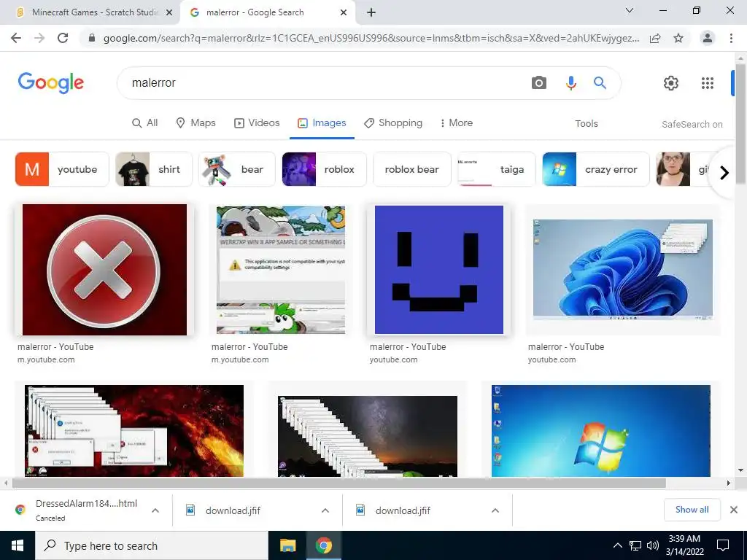This screenshot has width=747, height=560.
Task: Open the first download.jfif file
Action: click(x=233, y=510)
